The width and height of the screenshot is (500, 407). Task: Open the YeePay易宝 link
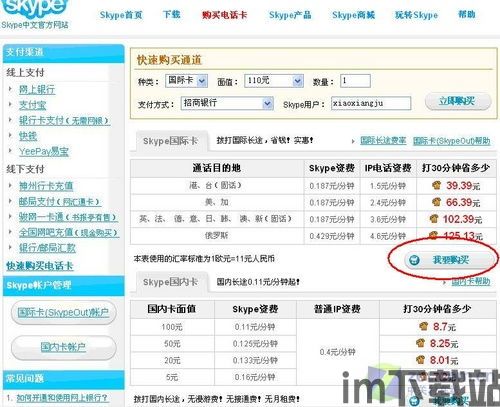tap(44, 152)
